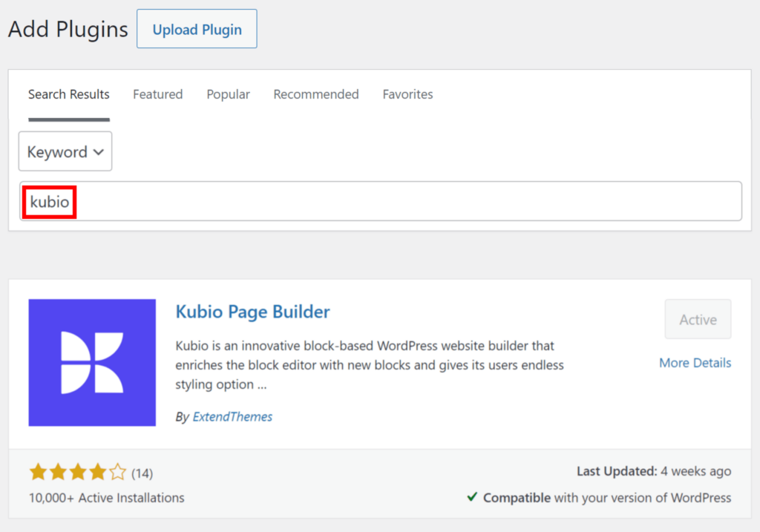Screen dimensions: 760x532
Task: Click the greyed-out Active button
Action: [698, 319]
